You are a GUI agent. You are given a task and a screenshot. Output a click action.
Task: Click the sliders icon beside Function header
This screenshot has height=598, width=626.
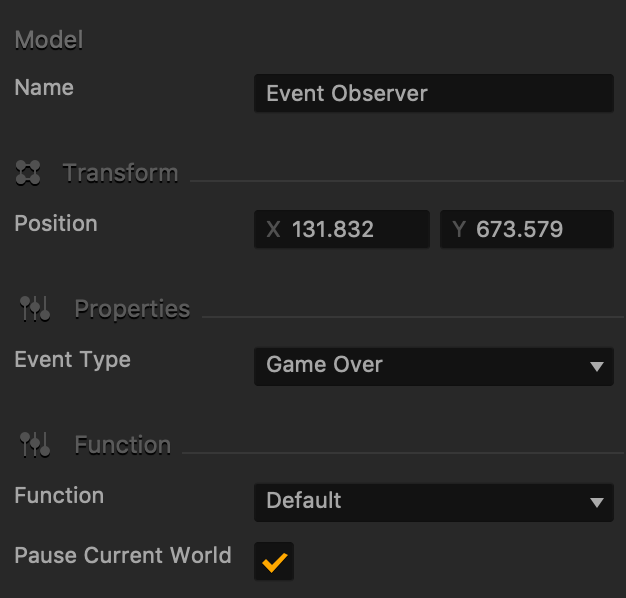(35, 444)
